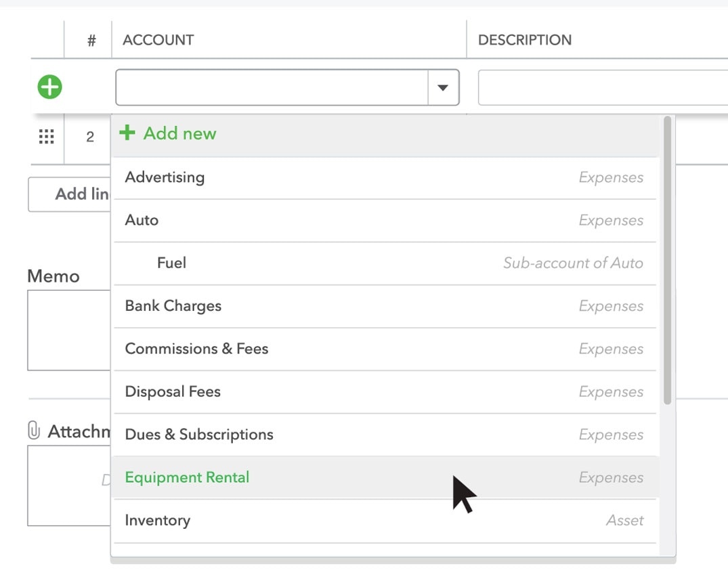Select Disposal Fees account
The image size is (728, 583).
click(x=385, y=392)
